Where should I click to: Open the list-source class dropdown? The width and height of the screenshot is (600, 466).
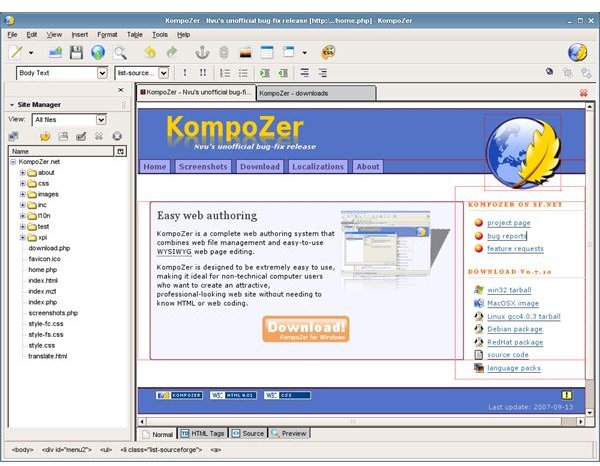[x=142, y=73]
